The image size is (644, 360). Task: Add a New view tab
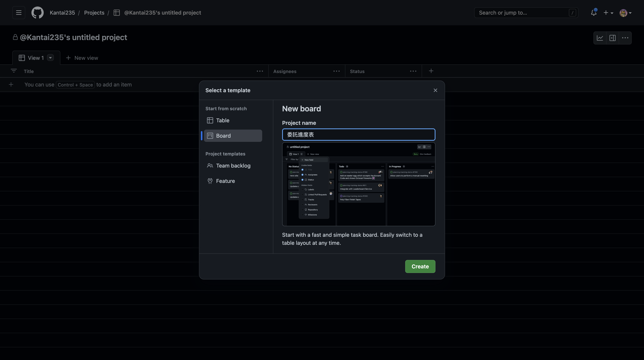click(82, 58)
